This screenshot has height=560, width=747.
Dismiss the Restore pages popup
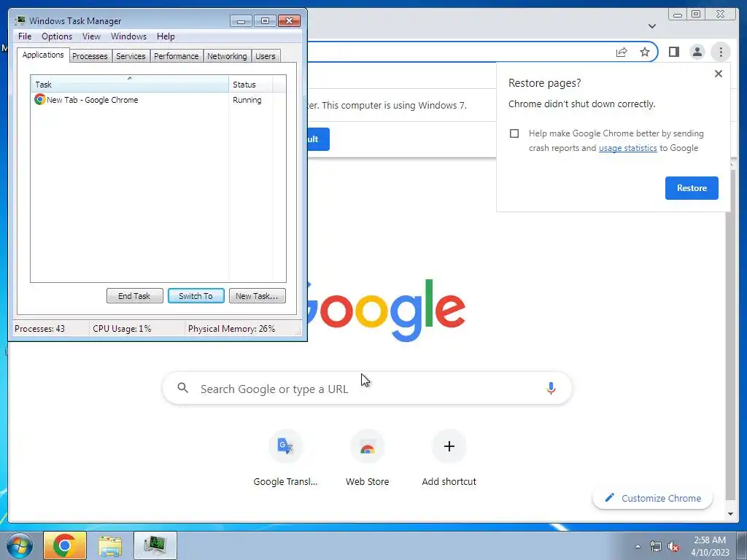point(719,74)
